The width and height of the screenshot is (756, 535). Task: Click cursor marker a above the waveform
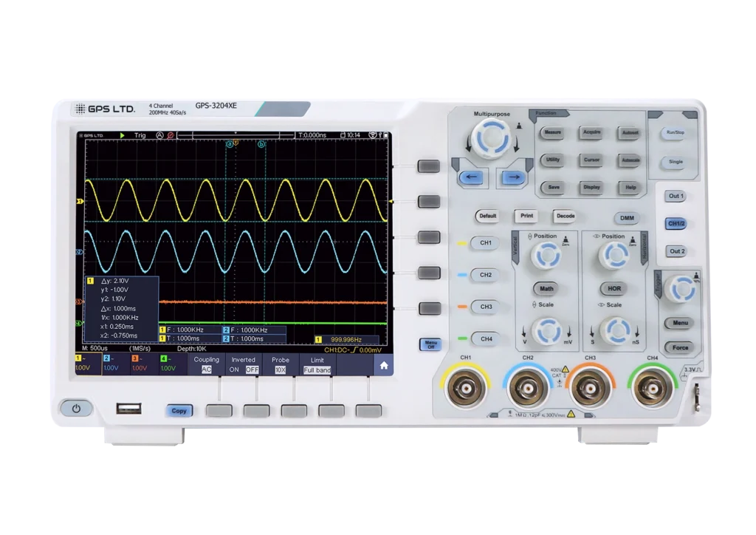(x=230, y=144)
